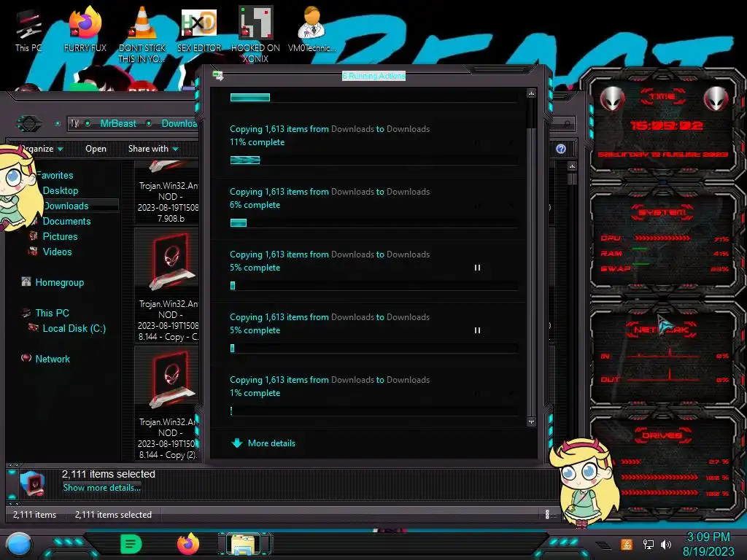Select the Trojan.Win32 file ending 8.144 - Copy - C
The image size is (747, 560).
pyautogui.click(x=167, y=286)
